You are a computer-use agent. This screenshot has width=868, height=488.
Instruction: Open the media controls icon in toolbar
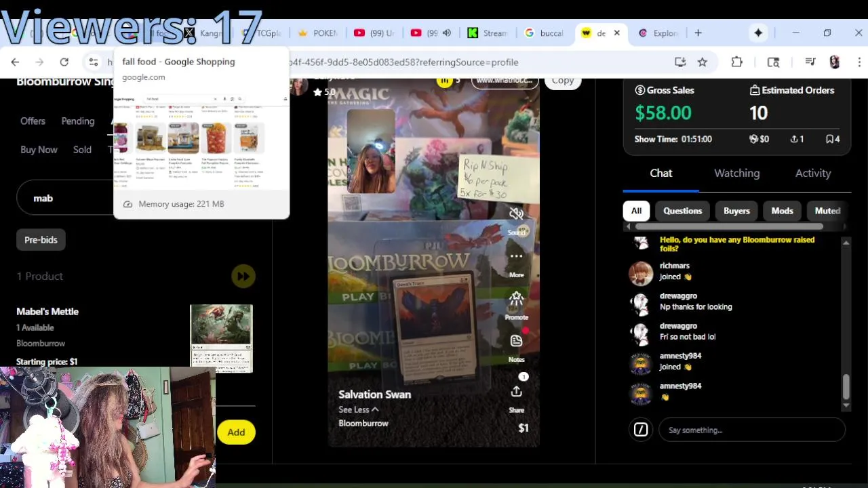click(x=810, y=62)
